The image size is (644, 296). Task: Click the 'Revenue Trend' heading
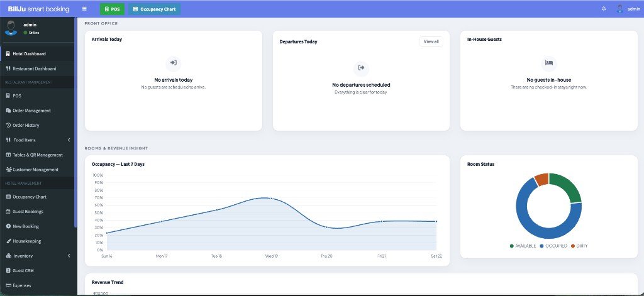point(108,282)
